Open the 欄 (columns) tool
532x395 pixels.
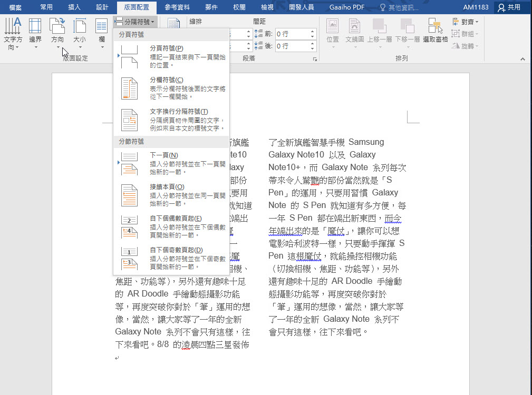tap(101, 33)
